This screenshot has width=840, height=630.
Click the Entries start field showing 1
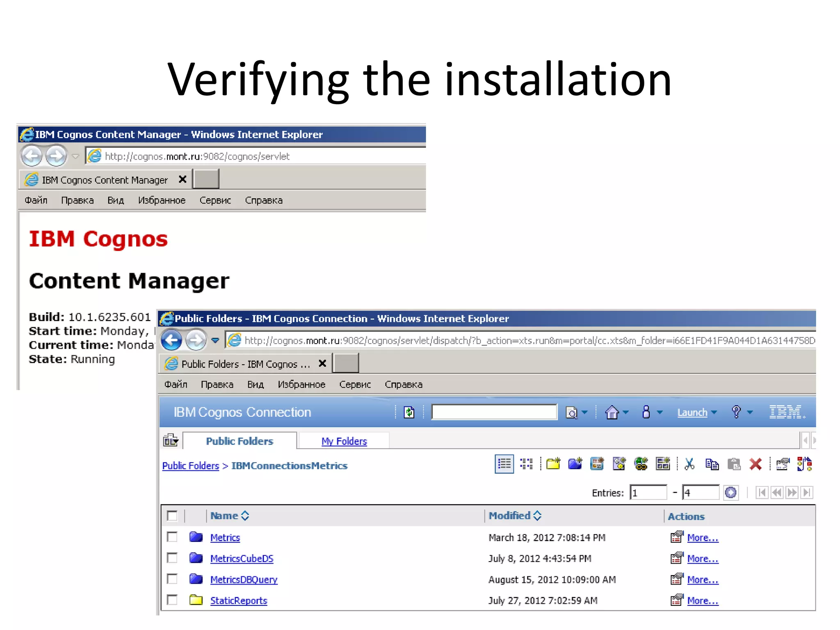click(x=648, y=492)
